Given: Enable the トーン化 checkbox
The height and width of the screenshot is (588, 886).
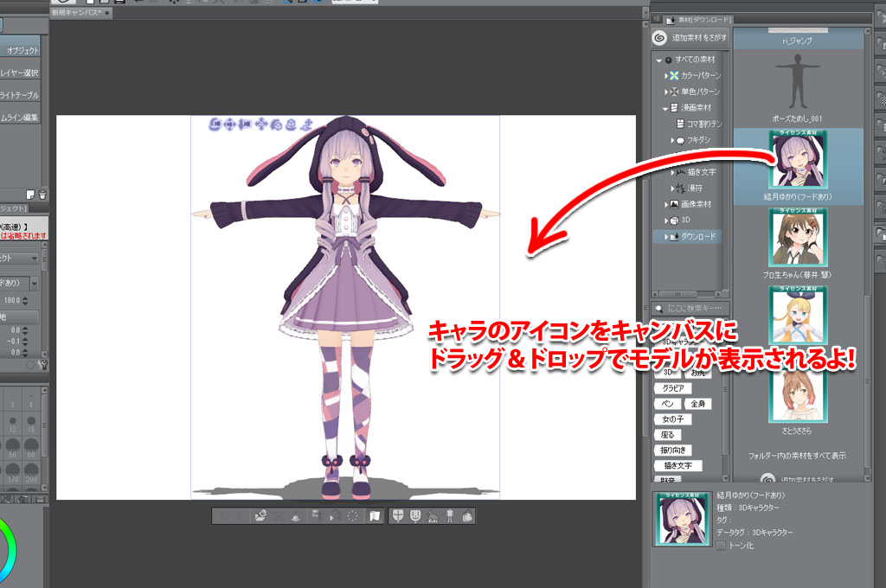Looking at the screenshot, I should [721, 546].
